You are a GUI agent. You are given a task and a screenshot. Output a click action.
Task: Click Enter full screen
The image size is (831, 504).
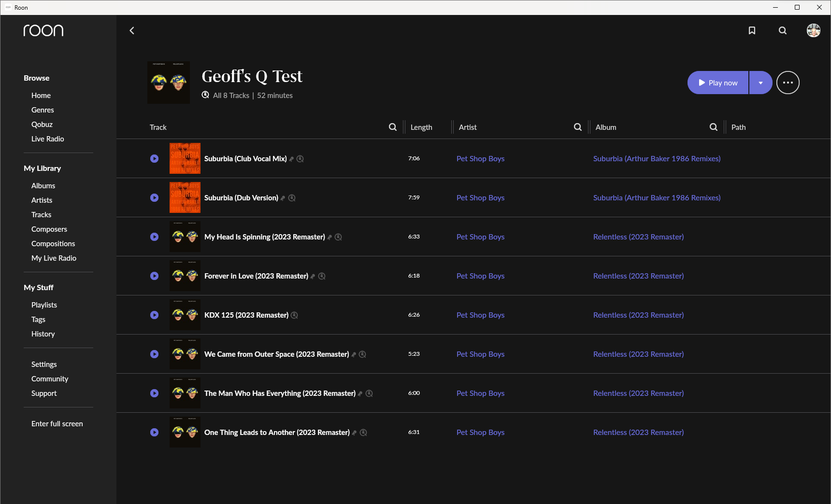[57, 424]
